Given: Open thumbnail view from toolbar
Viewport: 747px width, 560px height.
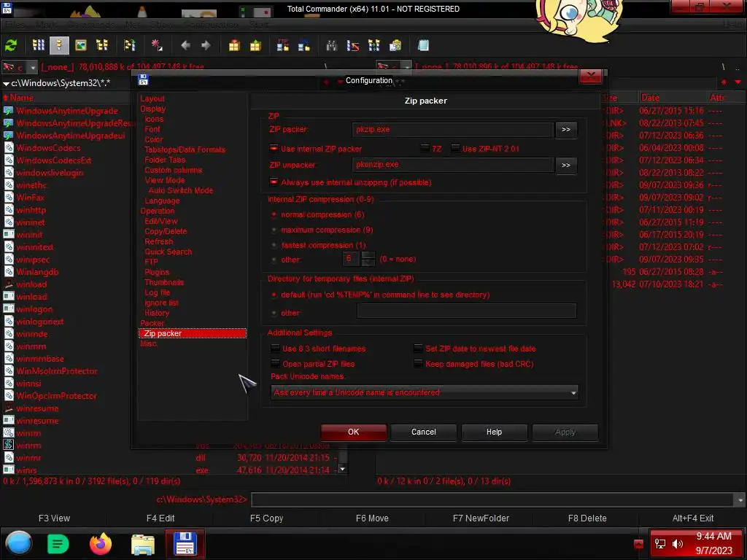Looking at the screenshot, I should [81, 46].
